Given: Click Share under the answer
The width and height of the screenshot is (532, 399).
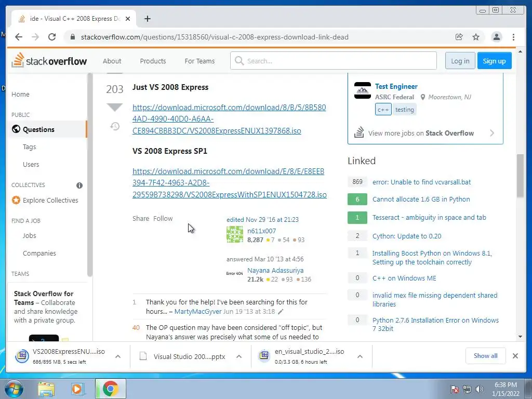Looking at the screenshot, I should tap(141, 219).
